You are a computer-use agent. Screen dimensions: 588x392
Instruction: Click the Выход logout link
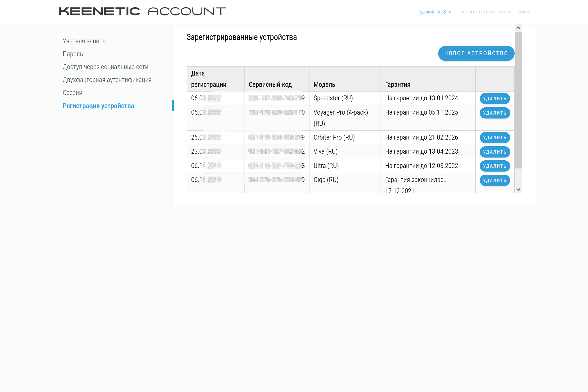[x=524, y=12]
